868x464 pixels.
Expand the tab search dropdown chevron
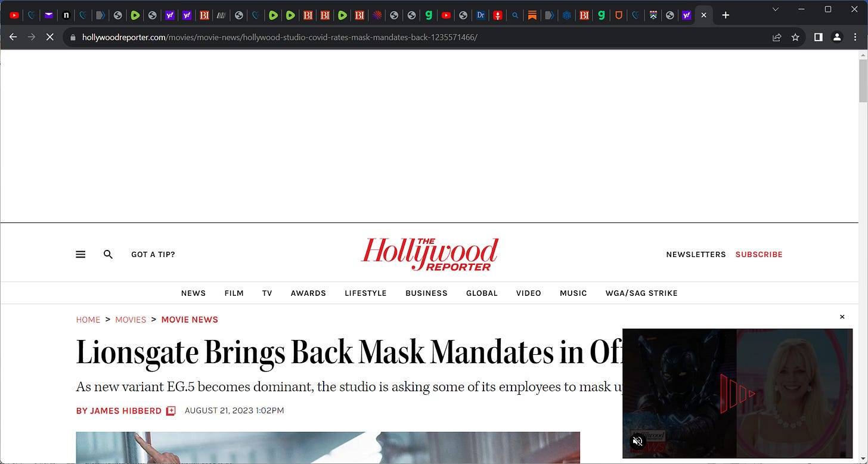776,10
